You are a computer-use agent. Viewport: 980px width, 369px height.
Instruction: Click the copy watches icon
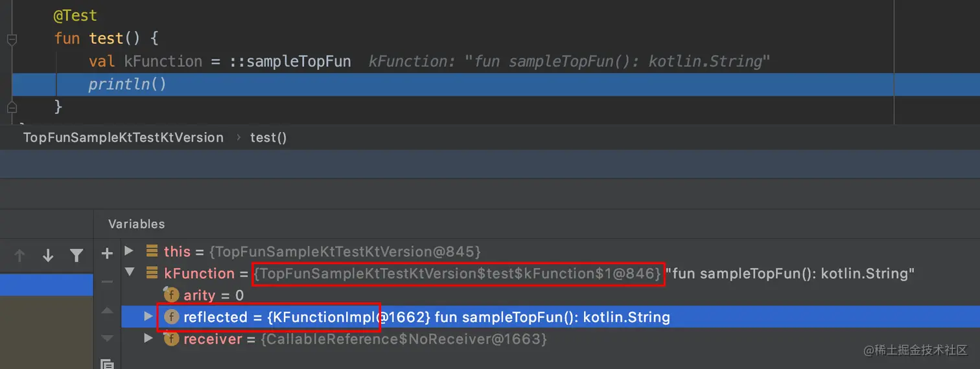click(108, 364)
